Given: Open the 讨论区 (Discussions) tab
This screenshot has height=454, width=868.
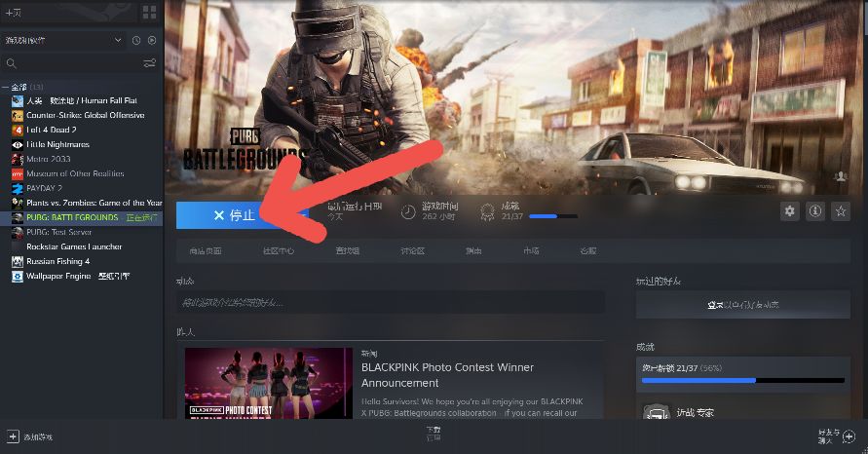Looking at the screenshot, I should pyautogui.click(x=413, y=250).
